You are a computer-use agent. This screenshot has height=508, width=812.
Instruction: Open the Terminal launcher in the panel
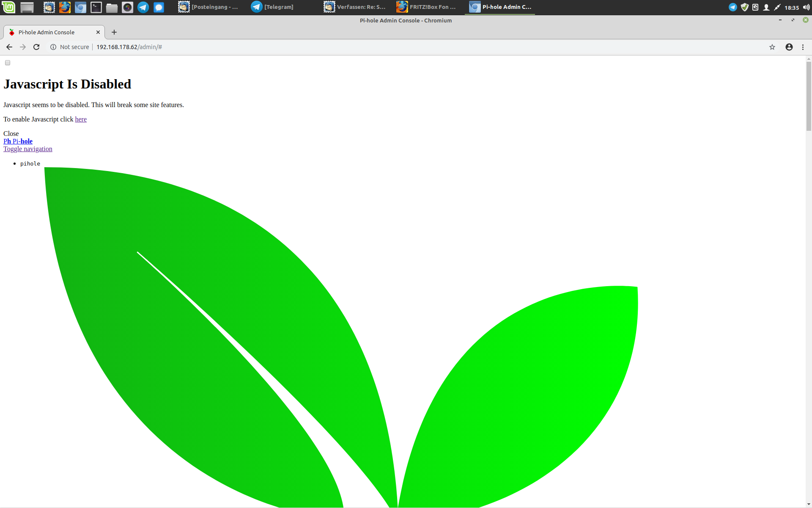coord(96,7)
